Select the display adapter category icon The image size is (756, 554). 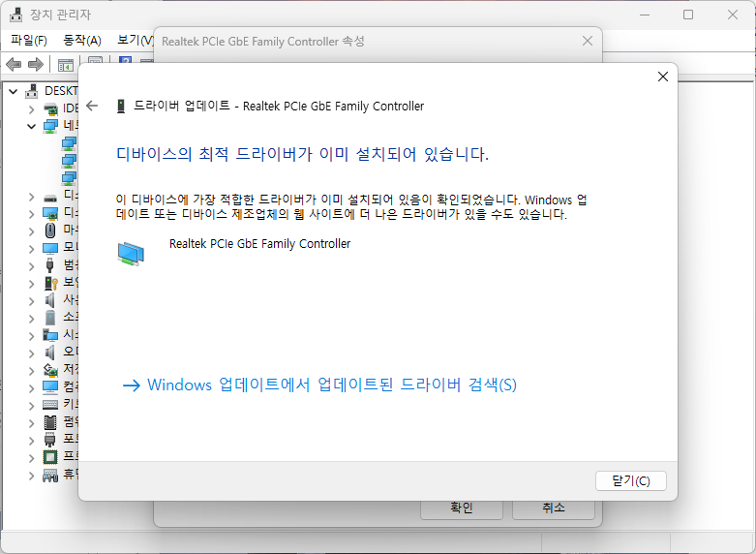50,213
